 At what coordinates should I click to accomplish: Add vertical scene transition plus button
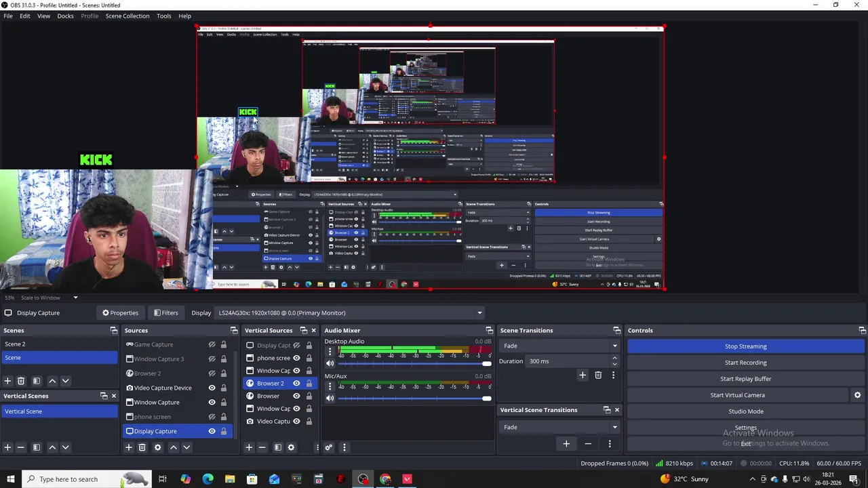[x=566, y=444]
